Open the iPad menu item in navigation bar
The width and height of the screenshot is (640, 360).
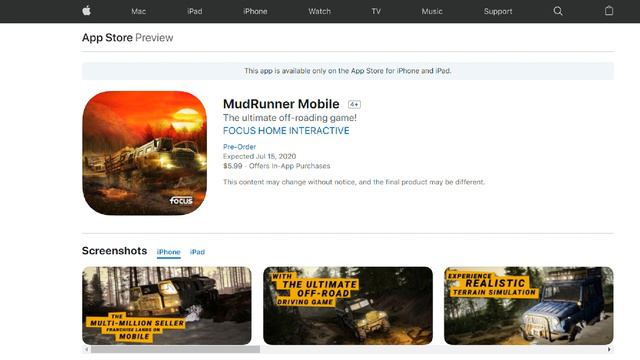tap(195, 11)
